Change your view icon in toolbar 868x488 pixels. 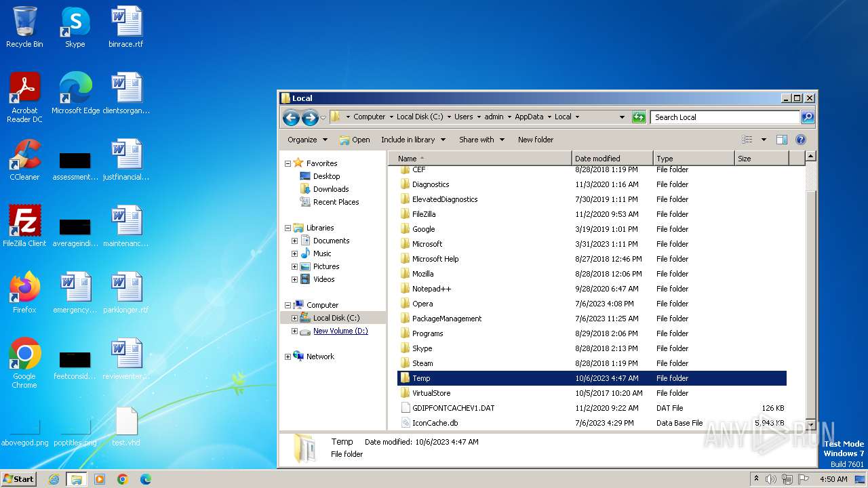click(747, 140)
